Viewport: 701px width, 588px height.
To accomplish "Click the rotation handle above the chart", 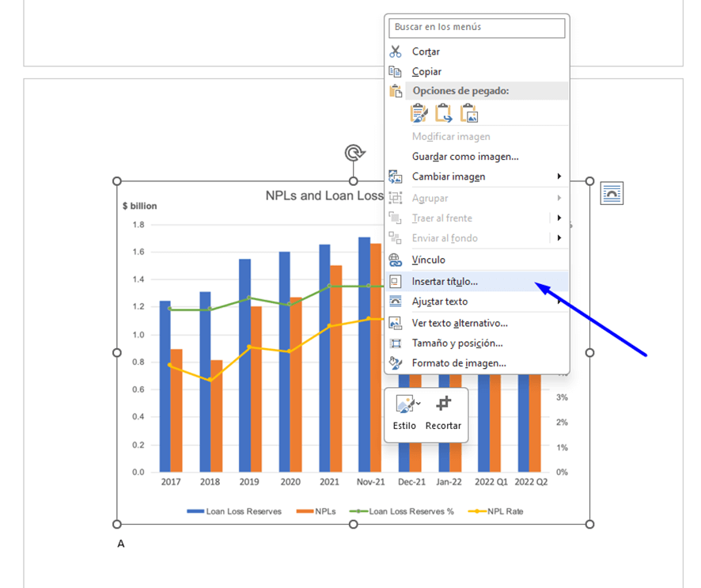I will [354, 153].
